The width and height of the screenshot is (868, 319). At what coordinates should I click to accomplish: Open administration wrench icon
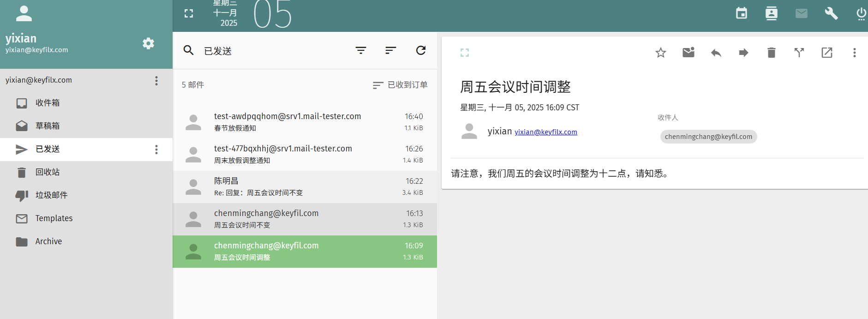831,13
